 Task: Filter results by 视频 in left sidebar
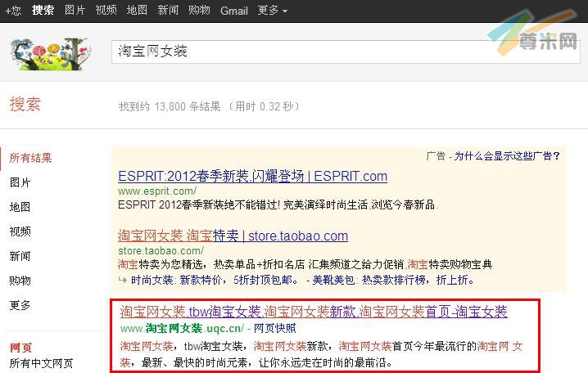tap(20, 231)
